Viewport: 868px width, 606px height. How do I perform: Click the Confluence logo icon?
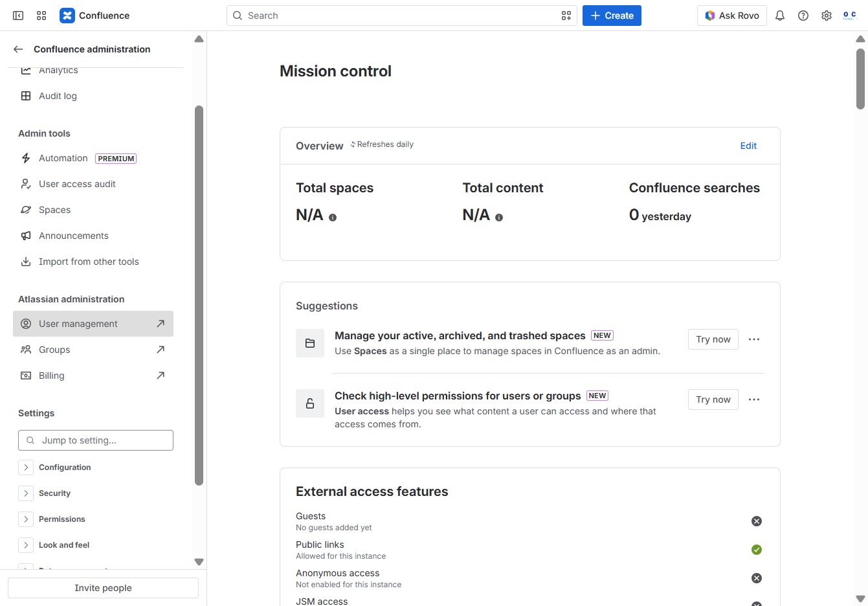coord(67,16)
